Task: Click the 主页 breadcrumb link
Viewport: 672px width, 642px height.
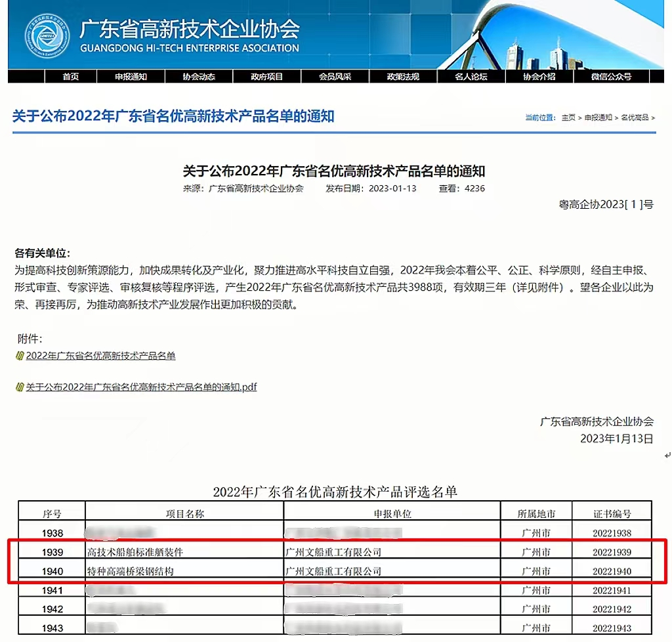Action: (568, 118)
